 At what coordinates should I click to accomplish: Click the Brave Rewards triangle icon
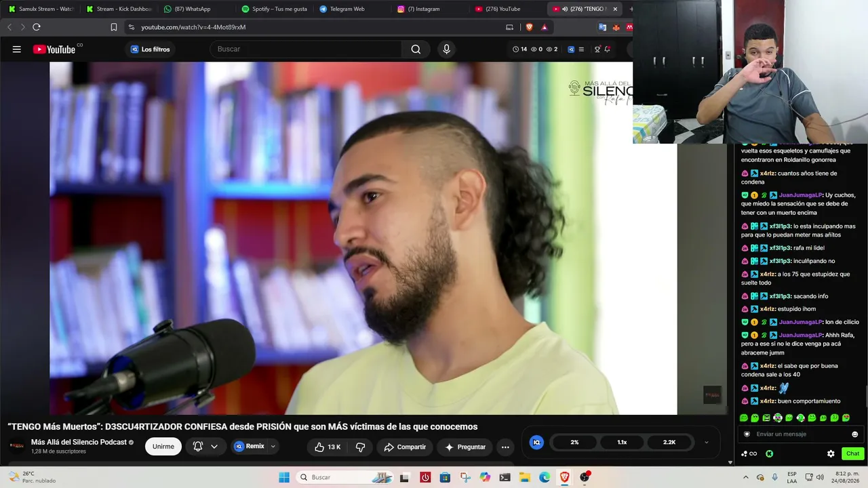point(545,27)
